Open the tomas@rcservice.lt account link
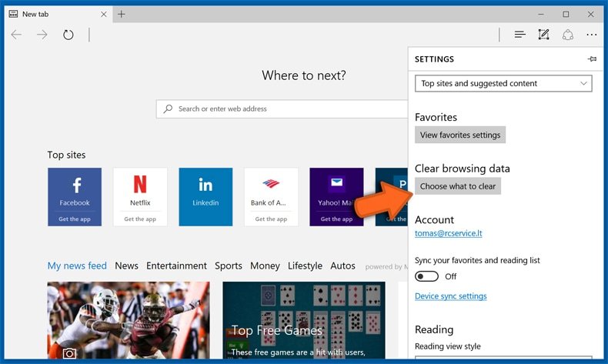Screen dimensions: 608x364 coord(448,233)
